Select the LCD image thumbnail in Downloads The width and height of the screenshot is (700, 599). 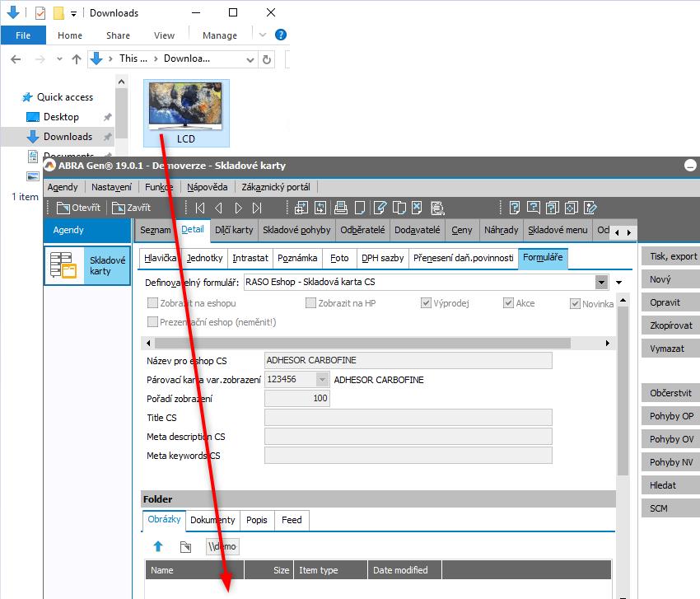pyautogui.click(x=186, y=113)
